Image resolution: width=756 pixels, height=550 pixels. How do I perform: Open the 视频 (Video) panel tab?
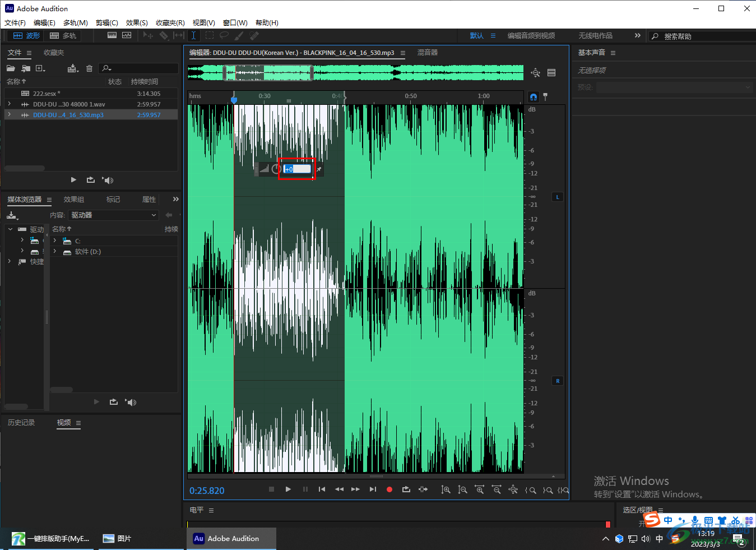pos(64,423)
